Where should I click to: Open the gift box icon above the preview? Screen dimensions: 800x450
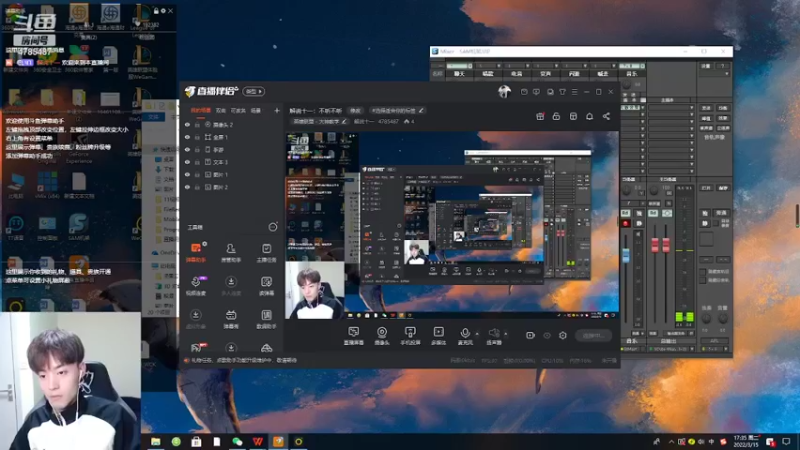point(540,116)
